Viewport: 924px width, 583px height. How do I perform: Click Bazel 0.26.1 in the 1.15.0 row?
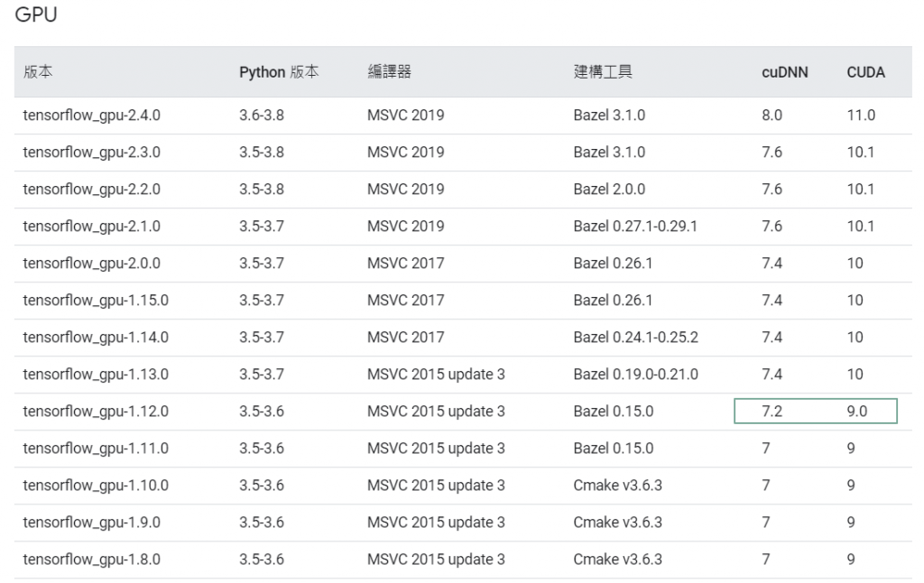(x=613, y=301)
